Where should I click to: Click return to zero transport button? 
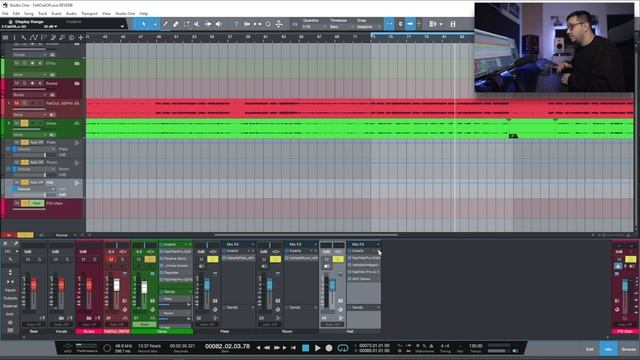point(293,348)
